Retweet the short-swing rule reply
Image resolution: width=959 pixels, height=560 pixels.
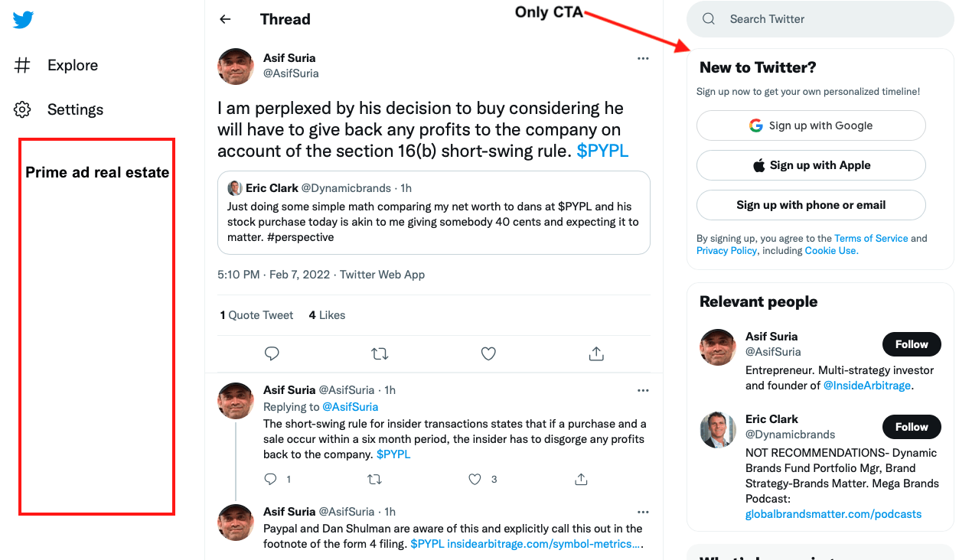click(374, 479)
